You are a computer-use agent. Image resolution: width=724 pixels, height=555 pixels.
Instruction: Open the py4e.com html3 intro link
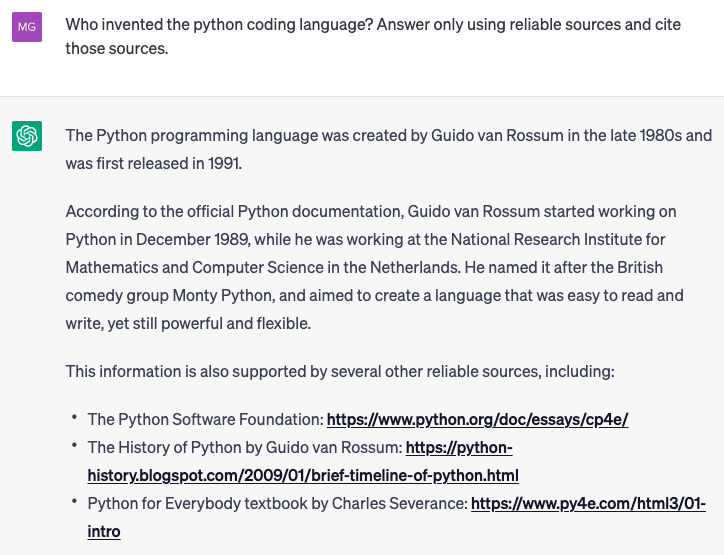coord(397,517)
